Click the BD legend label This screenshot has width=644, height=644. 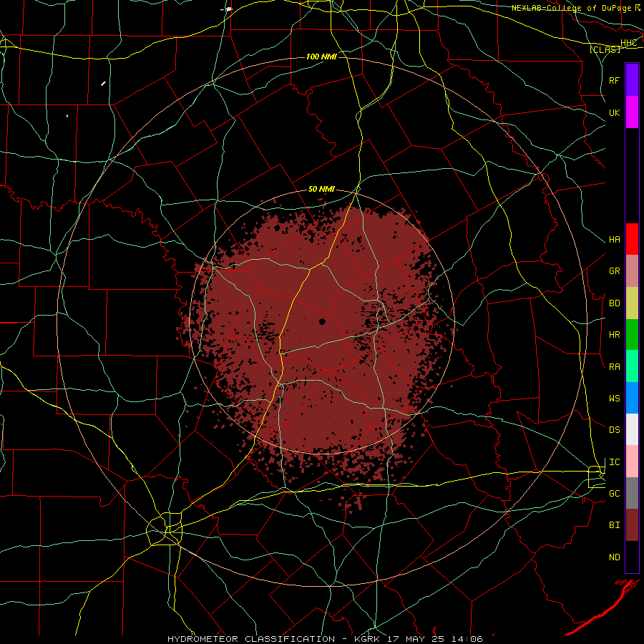pos(614,303)
